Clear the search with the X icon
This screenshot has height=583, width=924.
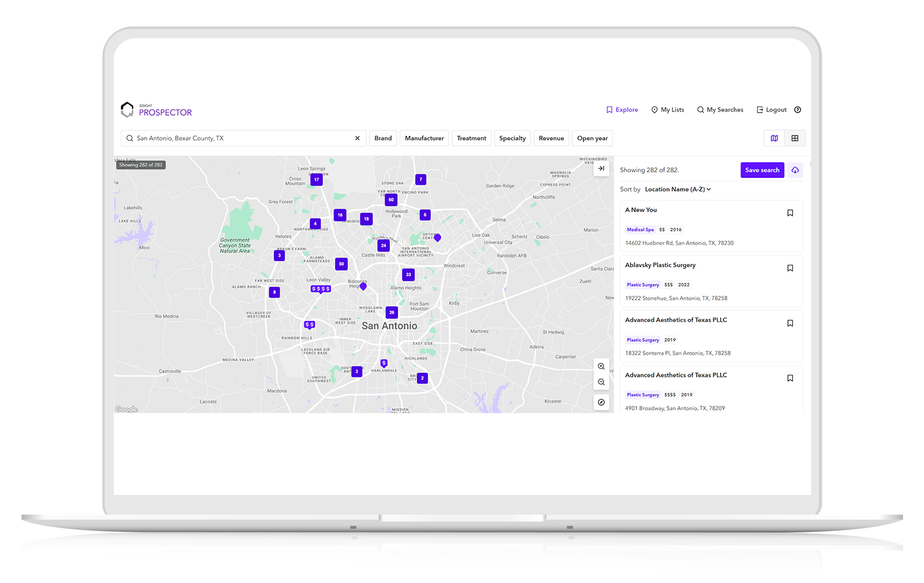point(357,138)
